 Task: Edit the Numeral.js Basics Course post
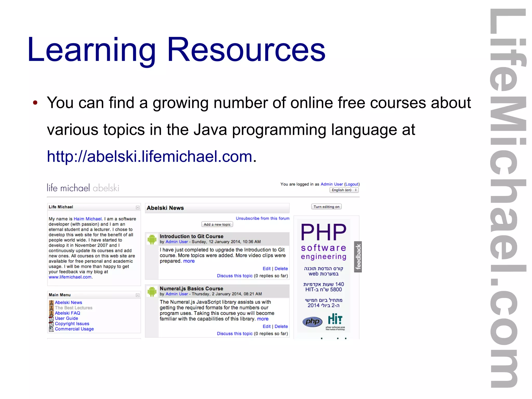point(267,326)
